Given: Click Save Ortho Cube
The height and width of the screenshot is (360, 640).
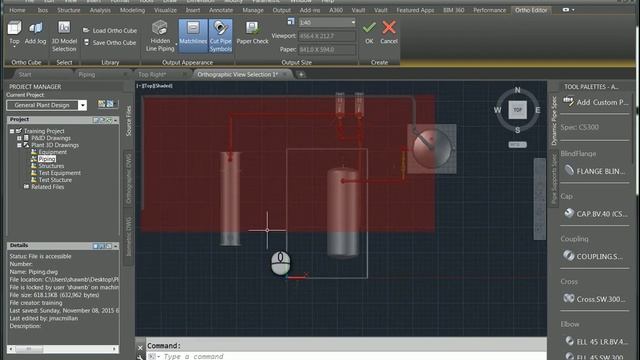Looking at the screenshot, I should tap(110, 42).
